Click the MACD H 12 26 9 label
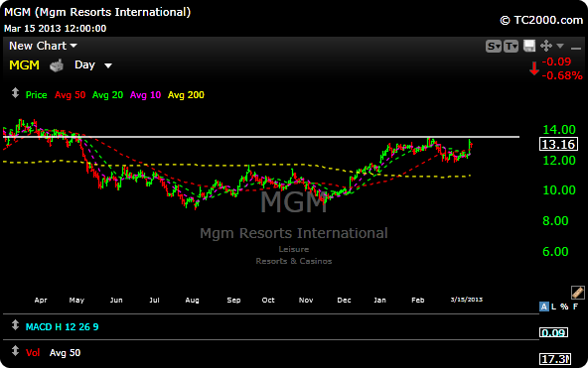The image size is (588, 368). (x=62, y=327)
